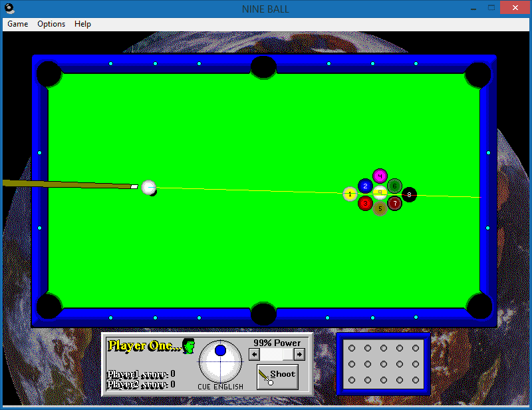This screenshot has height=410, width=532.
Task: Click the Player One... label
Action: [144, 346]
